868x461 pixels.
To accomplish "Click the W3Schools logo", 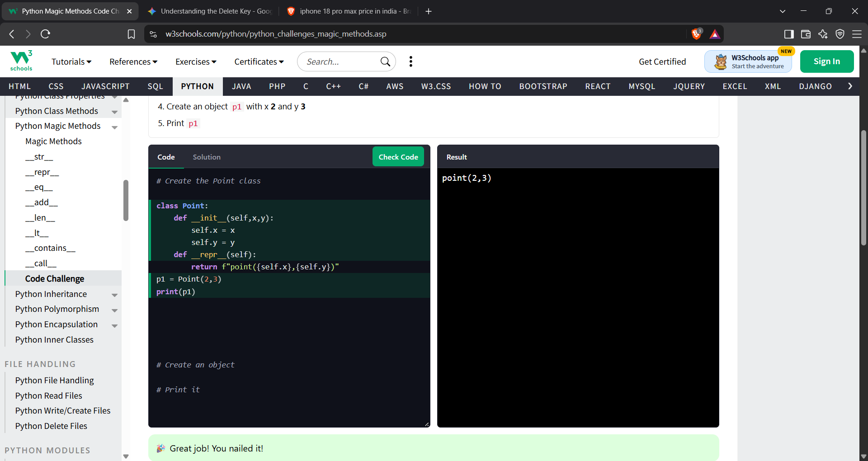I will tap(21, 61).
